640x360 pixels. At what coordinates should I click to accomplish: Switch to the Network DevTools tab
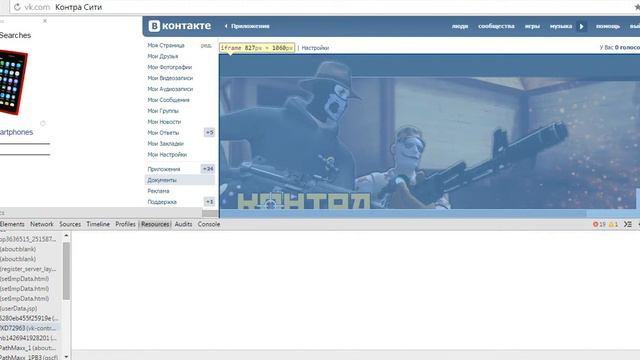(42, 224)
